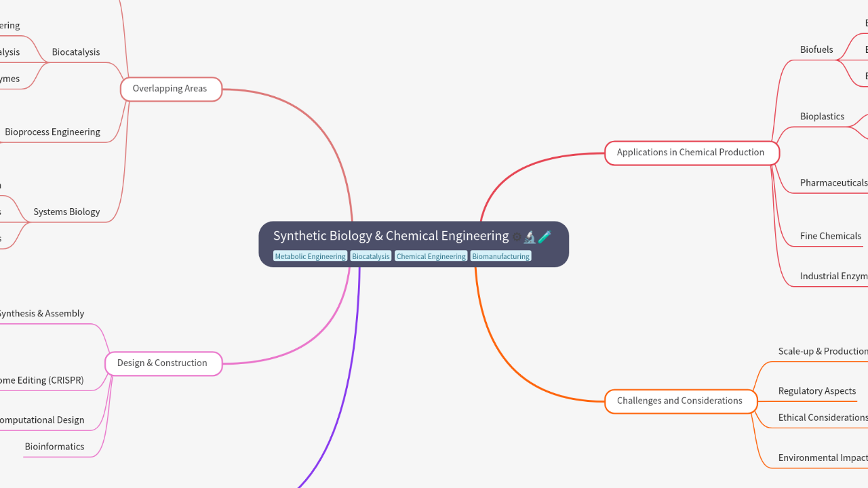Select the Overlapping Areas node

pos(171,89)
